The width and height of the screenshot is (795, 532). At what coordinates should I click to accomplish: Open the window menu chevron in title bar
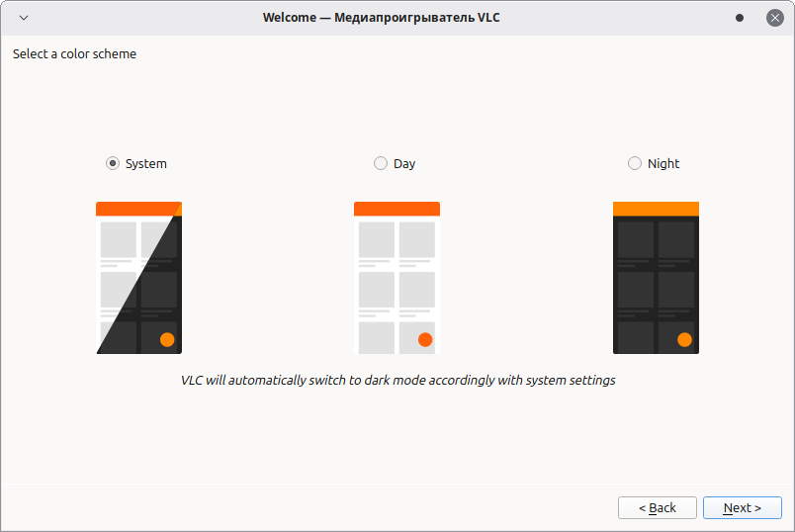(x=24, y=18)
